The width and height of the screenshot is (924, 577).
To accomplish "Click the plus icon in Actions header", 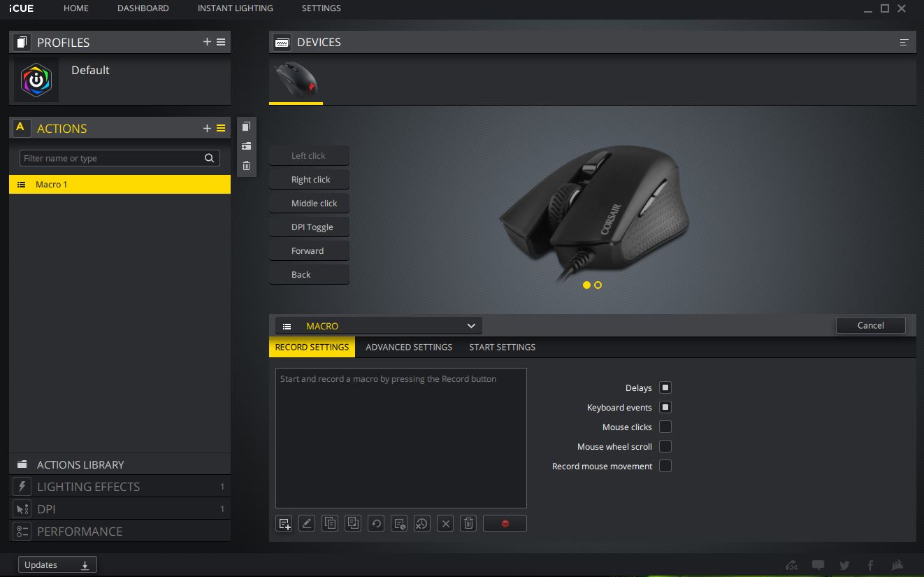I will 207,128.
